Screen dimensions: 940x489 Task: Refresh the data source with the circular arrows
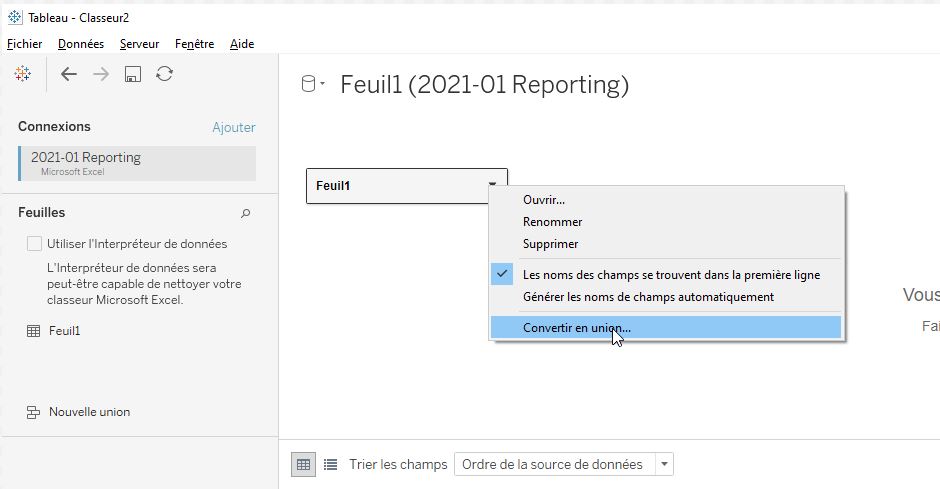(x=164, y=74)
